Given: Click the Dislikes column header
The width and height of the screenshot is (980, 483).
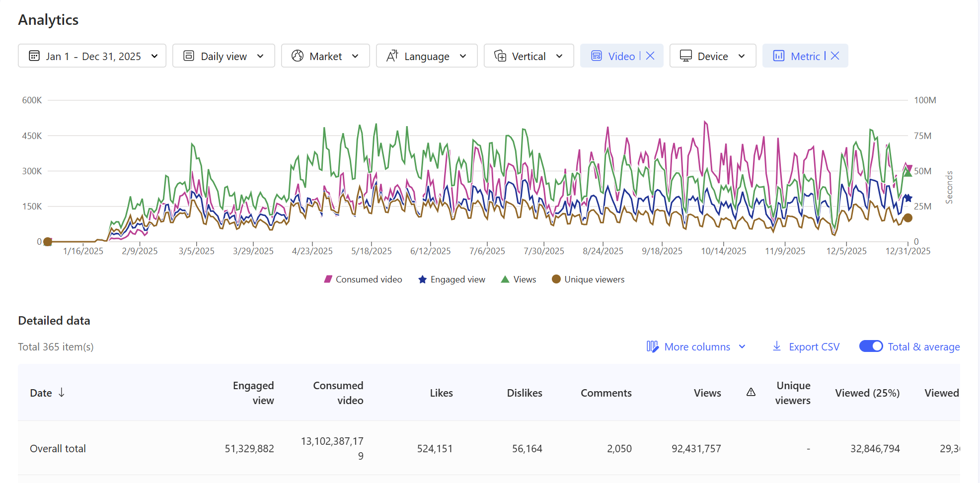Looking at the screenshot, I should tap(525, 393).
